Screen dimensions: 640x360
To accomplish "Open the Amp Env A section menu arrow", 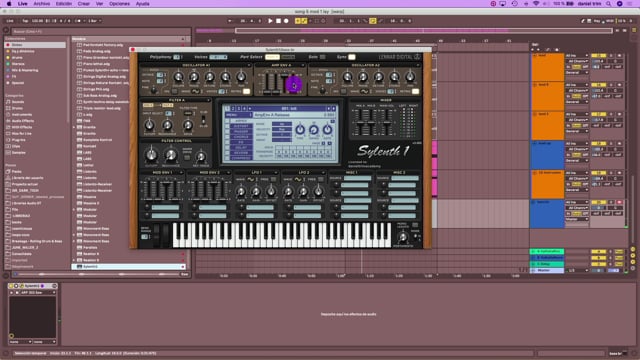I will [x=303, y=65].
